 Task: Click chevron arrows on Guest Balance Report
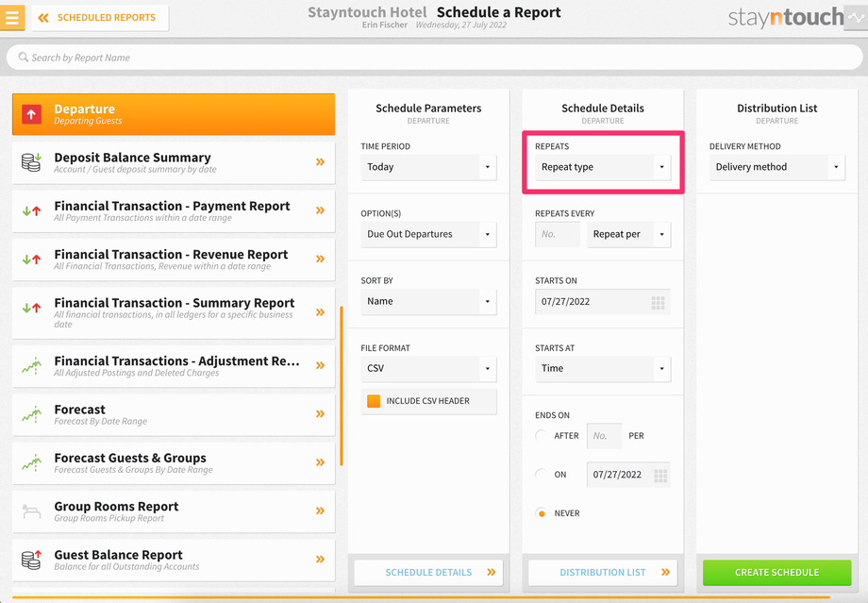pyautogui.click(x=320, y=560)
